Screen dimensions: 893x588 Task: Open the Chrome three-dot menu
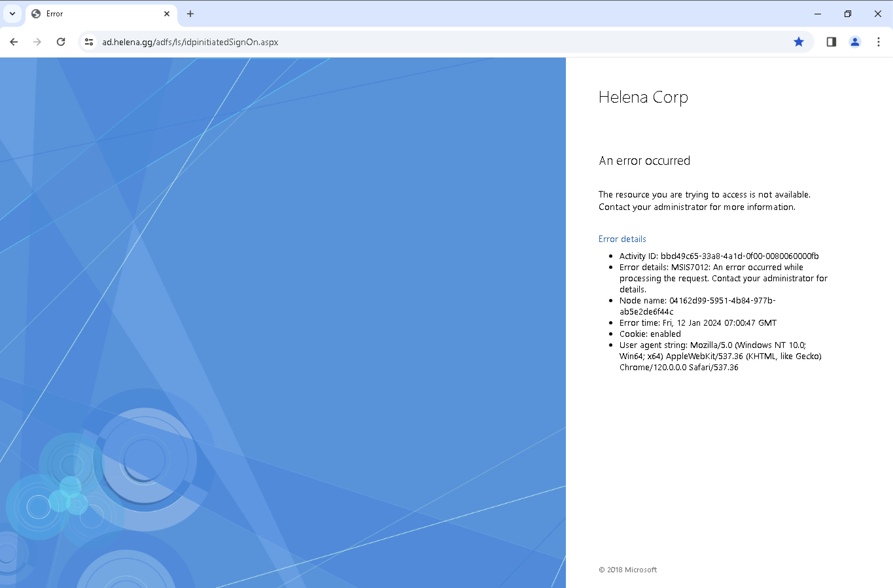(x=878, y=42)
